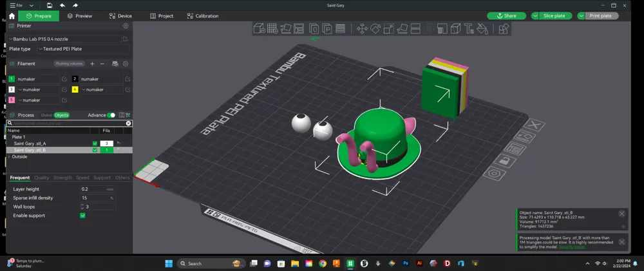Select the Clone object toolbar icon

314,29
